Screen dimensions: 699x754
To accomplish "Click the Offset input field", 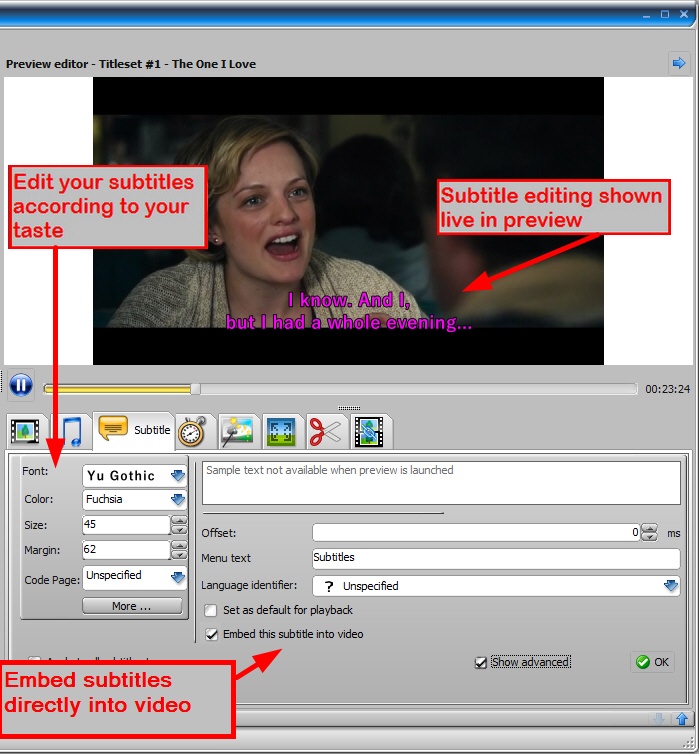I will point(476,532).
